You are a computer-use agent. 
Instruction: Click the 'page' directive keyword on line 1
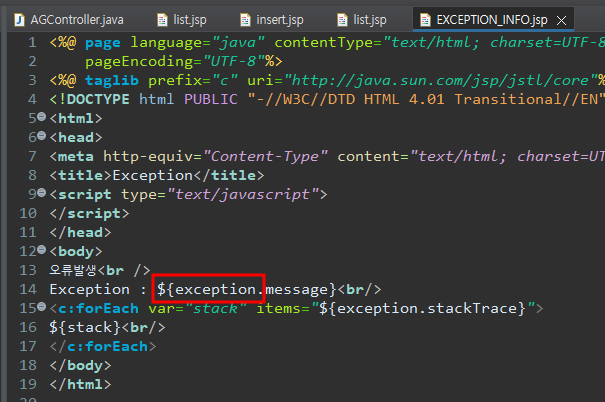(103, 43)
